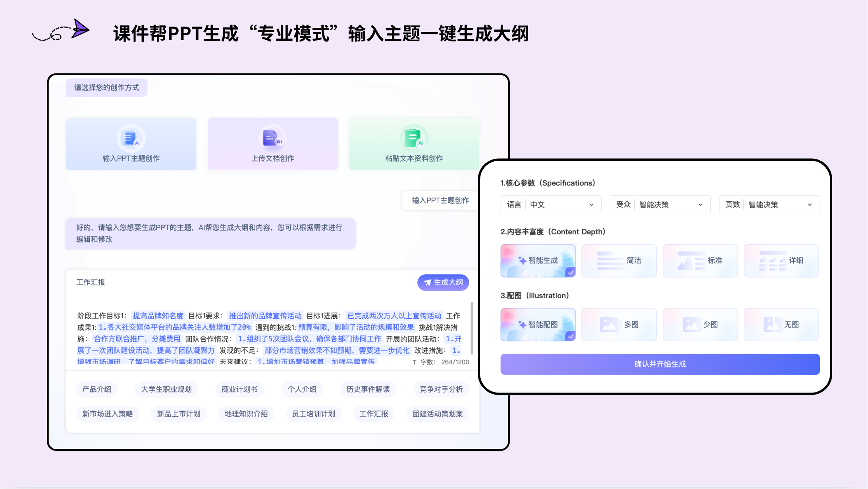Open the 语言 中文 dropdown

tap(551, 204)
